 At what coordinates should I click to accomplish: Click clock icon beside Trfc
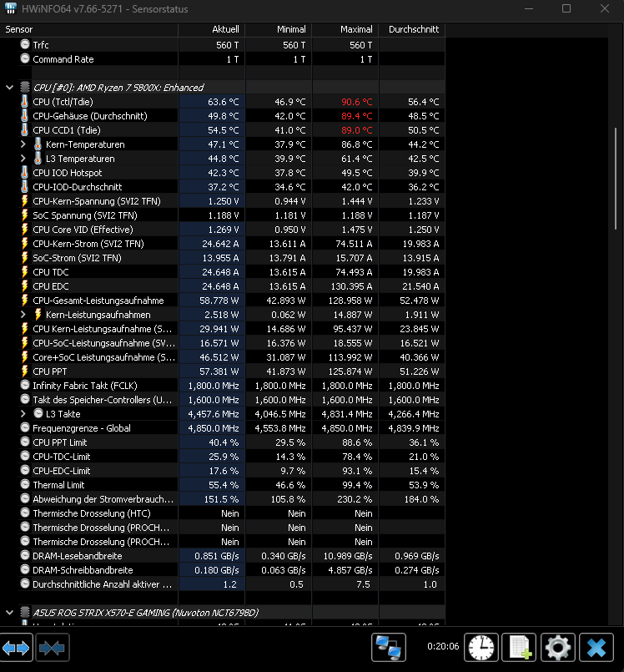pyautogui.click(x=25, y=44)
